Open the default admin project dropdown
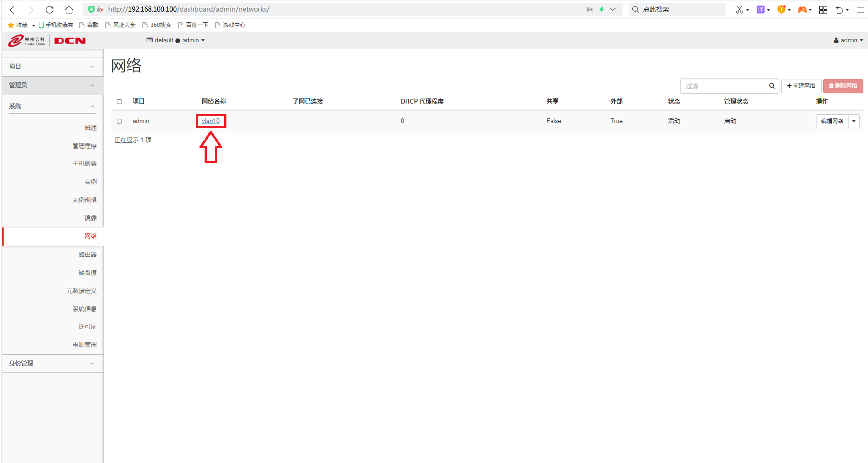 tap(176, 40)
